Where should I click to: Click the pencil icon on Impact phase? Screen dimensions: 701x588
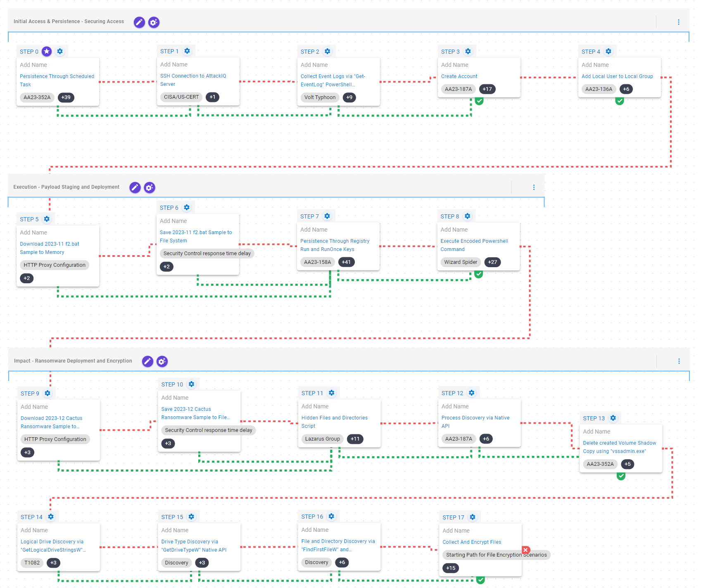pos(147,362)
